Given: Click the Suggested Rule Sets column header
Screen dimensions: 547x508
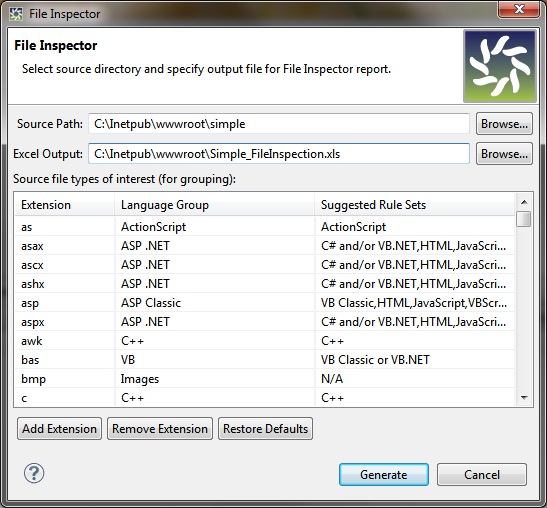Looking at the screenshot, I should click(x=415, y=205).
